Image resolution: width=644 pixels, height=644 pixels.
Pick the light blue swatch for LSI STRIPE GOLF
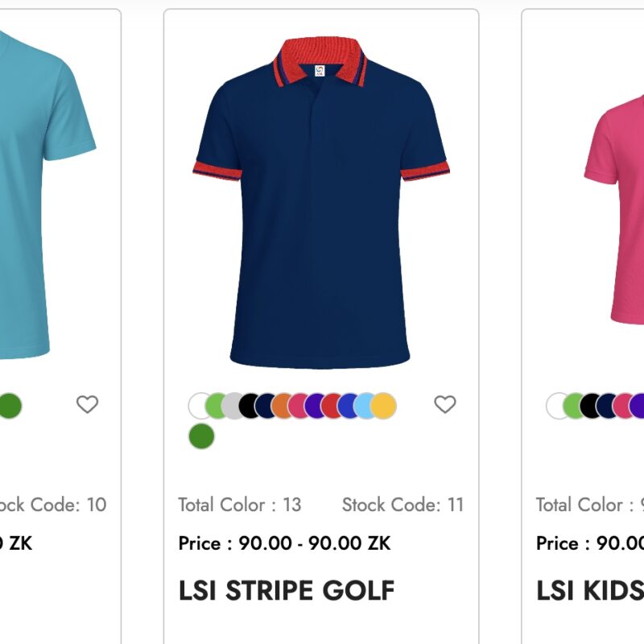pyautogui.click(x=363, y=404)
